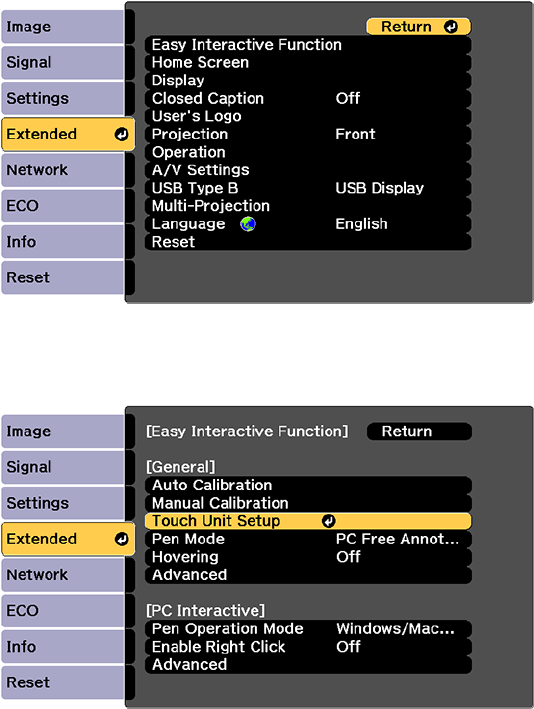This screenshot has height=709, width=534.
Task: Toggle Closed Caption Off setting
Action: tap(308, 99)
